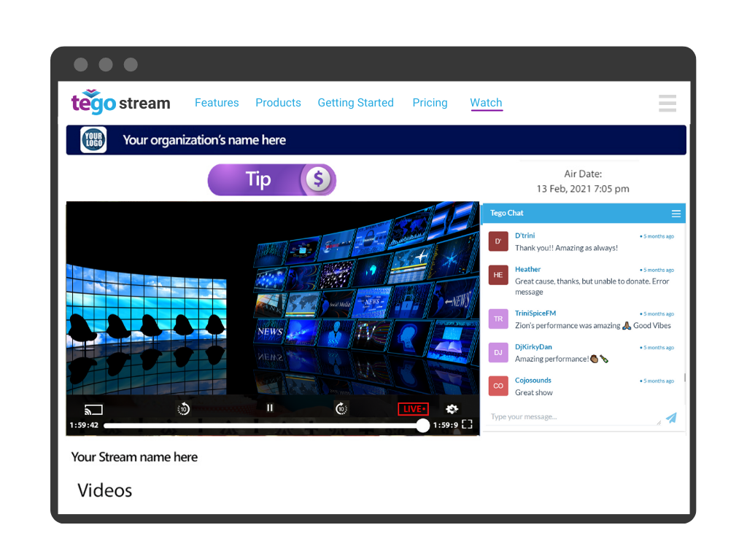This screenshot has height=560, width=747.
Task: Pause the live stream video
Action: pos(270,408)
